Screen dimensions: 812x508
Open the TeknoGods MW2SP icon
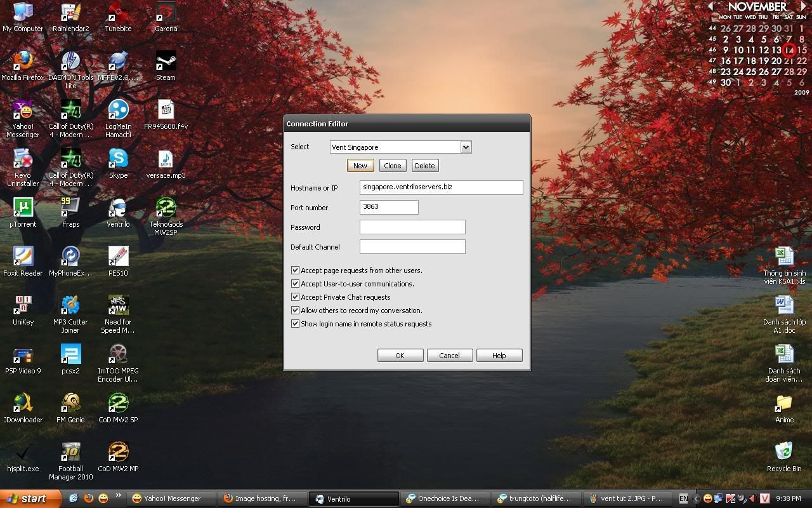[x=166, y=217]
